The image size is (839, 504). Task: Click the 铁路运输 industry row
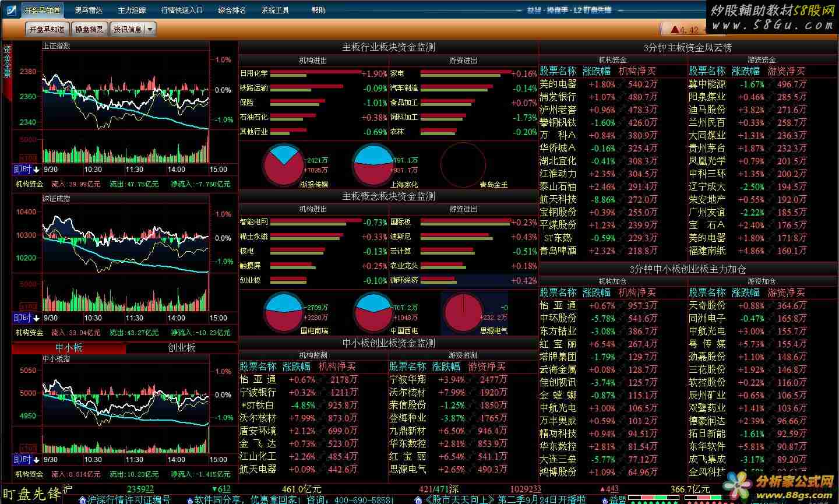click(x=313, y=89)
